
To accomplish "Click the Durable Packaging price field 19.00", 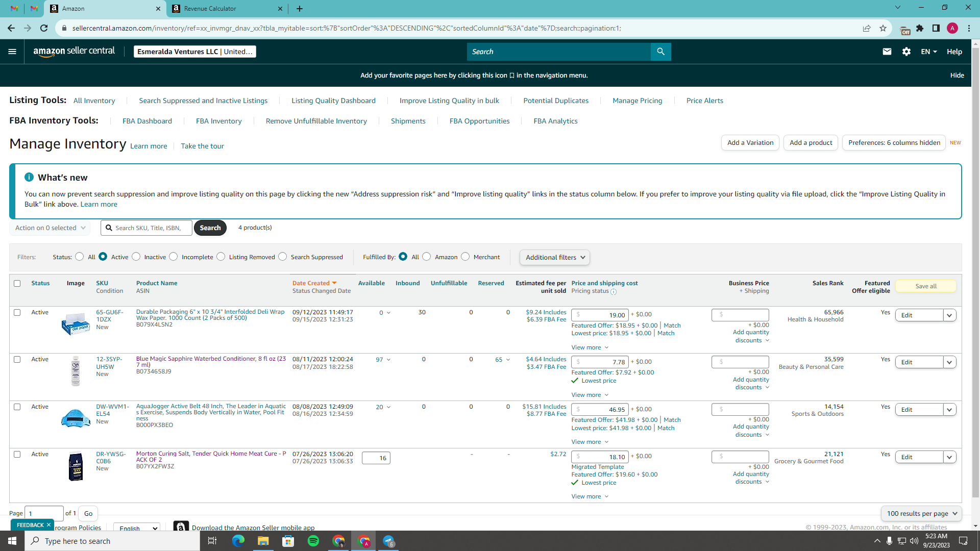I will pos(600,315).
